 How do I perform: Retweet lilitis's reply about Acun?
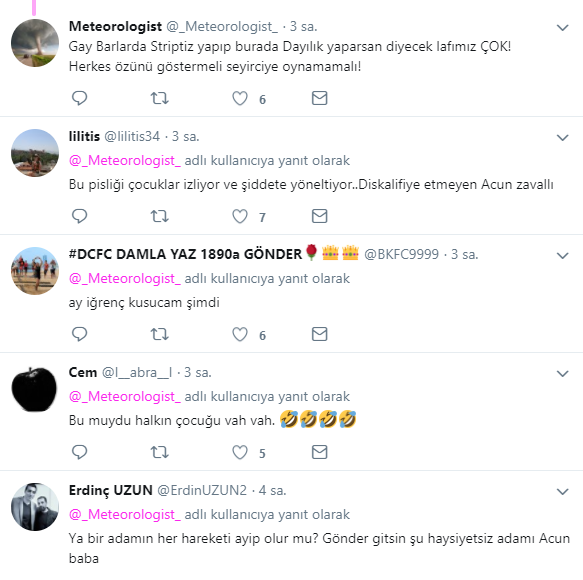(160, 216)
